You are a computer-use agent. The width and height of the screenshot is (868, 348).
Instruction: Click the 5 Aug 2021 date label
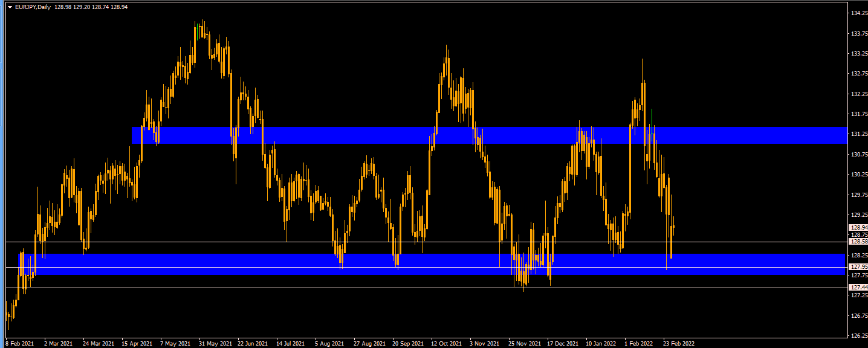pos(330,343)
